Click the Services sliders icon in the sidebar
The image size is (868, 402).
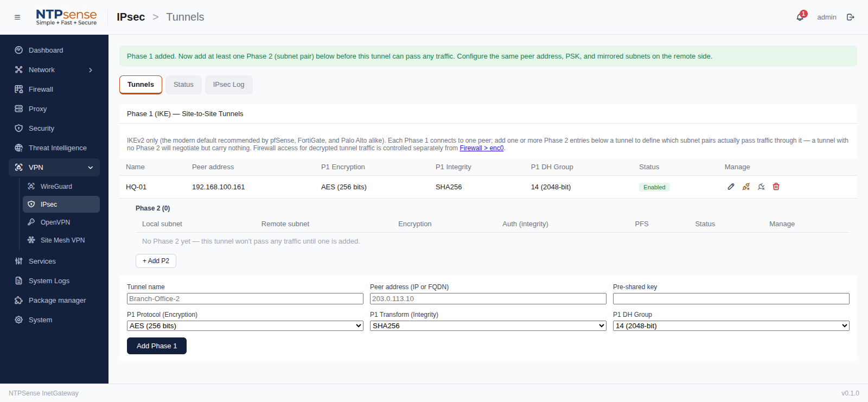(x=19, y=261)
